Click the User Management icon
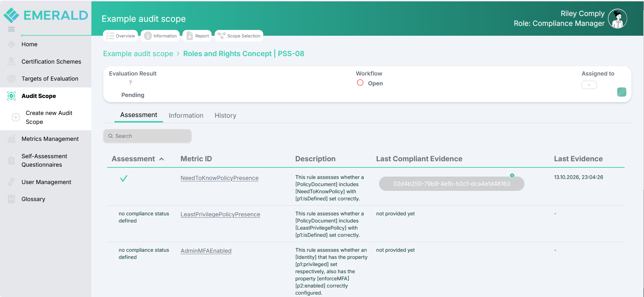The width and height of the screenshot is (644, 297). (11, 182)
